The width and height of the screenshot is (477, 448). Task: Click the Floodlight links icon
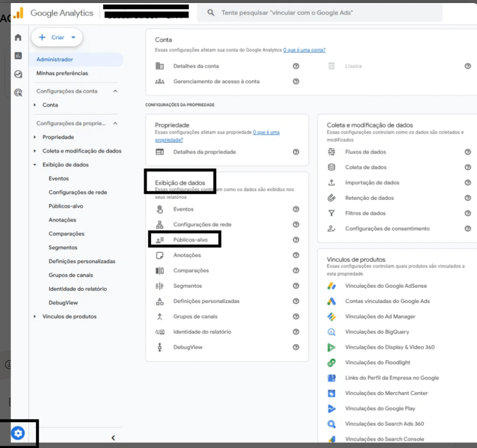coord(331,362)
